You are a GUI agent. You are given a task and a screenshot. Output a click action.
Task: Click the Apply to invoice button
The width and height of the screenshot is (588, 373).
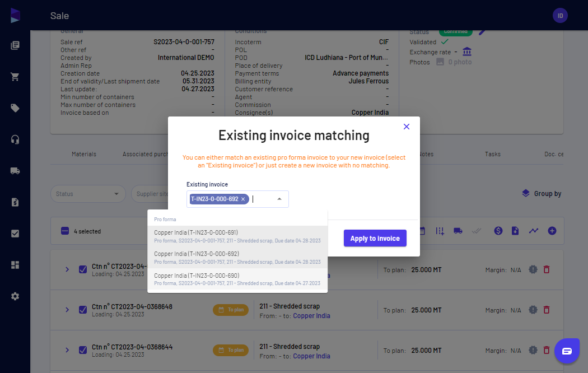[x=375, y=239]
